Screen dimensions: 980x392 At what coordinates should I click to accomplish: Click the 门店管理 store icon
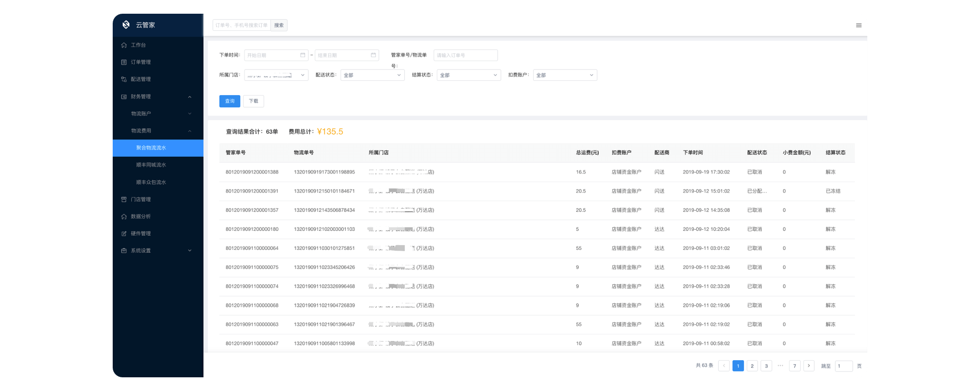pyautogui.click(x=124, y=199)
